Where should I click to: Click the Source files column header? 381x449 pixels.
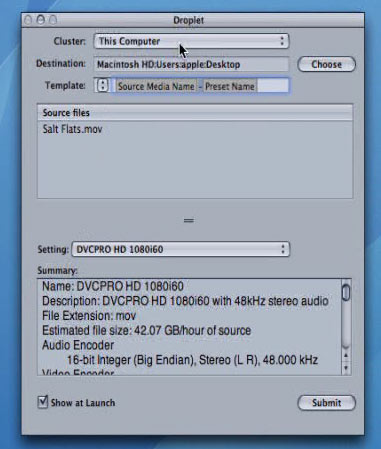pos(195,113)
